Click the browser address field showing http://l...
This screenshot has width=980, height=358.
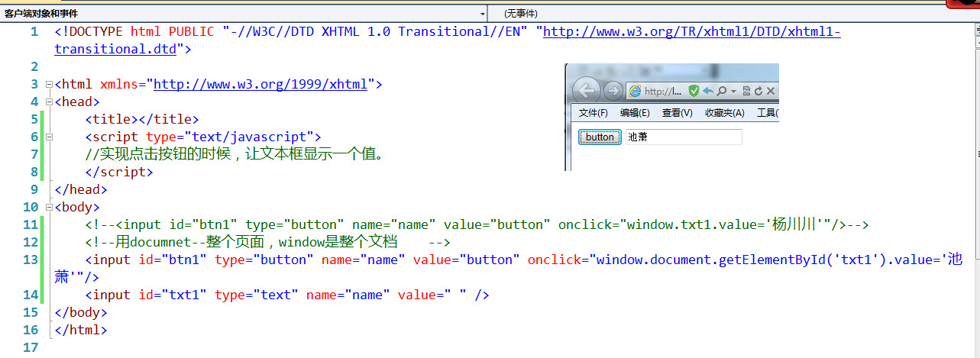click(x=665, y=91)
